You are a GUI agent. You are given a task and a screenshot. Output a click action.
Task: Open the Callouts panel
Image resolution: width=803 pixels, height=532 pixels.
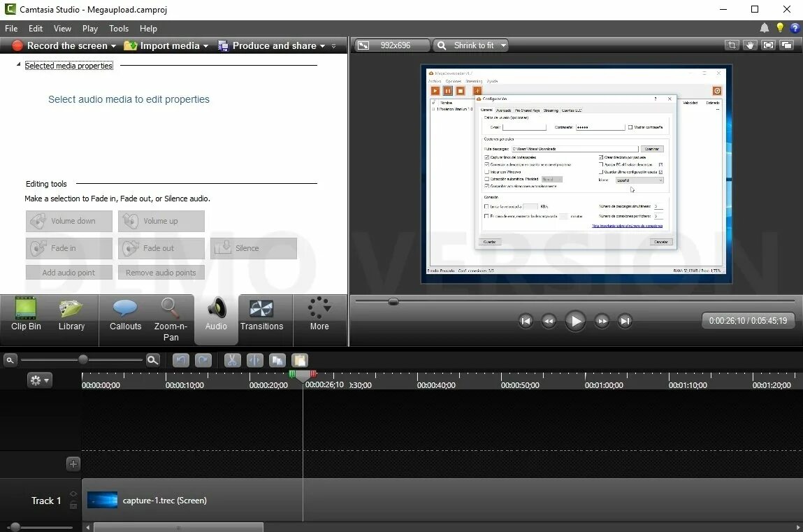pos(125,315)
